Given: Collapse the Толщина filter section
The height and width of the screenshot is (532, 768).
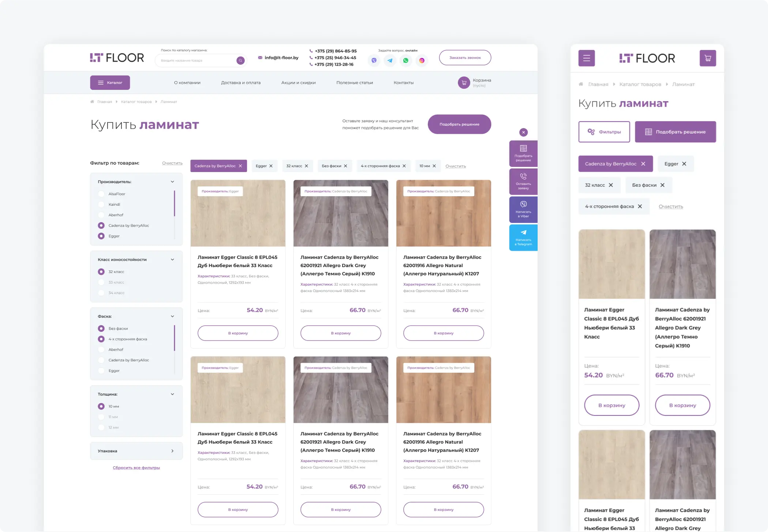Looking at the screenshot, I should [172, 394].
